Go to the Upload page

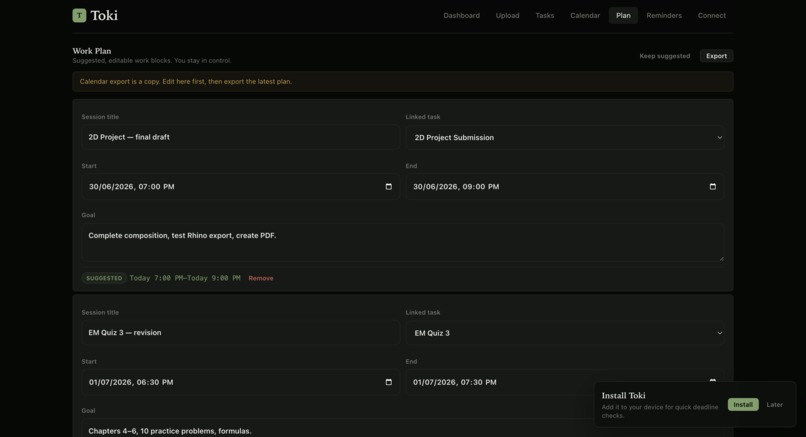click(x=507, y=15)
